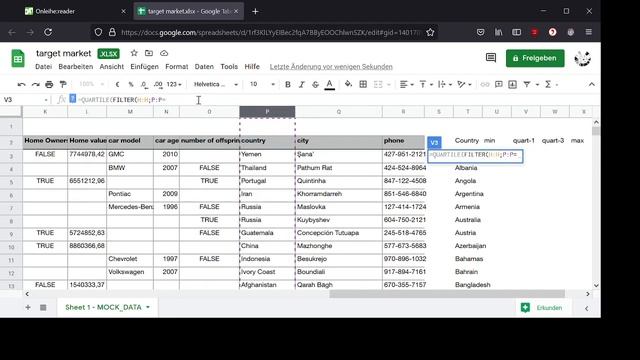This screenshot has width=640, height=360.
Task: Open a new browser tab
Action: 255,11
